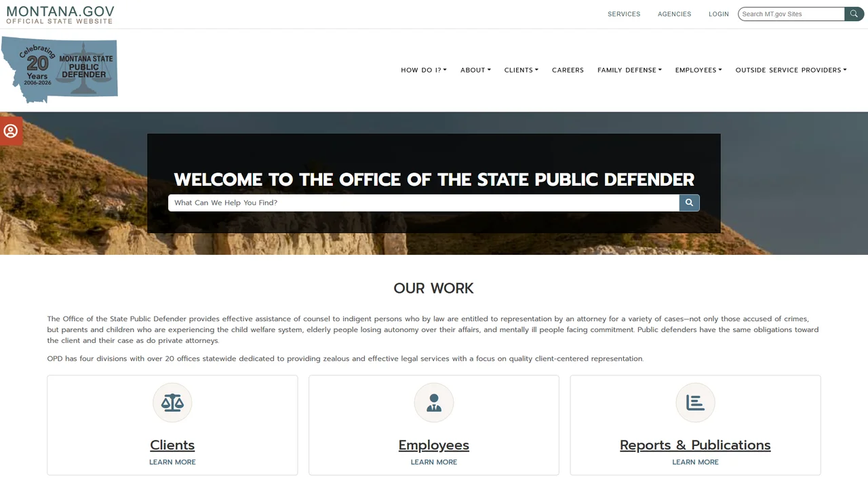Click Learn More under Reports & Publications
Image resolution: width=868 pixels, height=488 pixels.
click(x=695, y=462)
